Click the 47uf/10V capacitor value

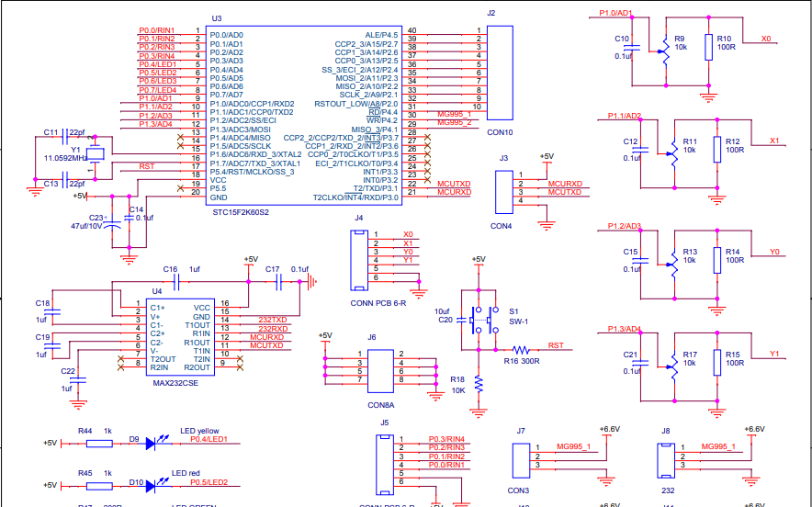tap(87, 226)
